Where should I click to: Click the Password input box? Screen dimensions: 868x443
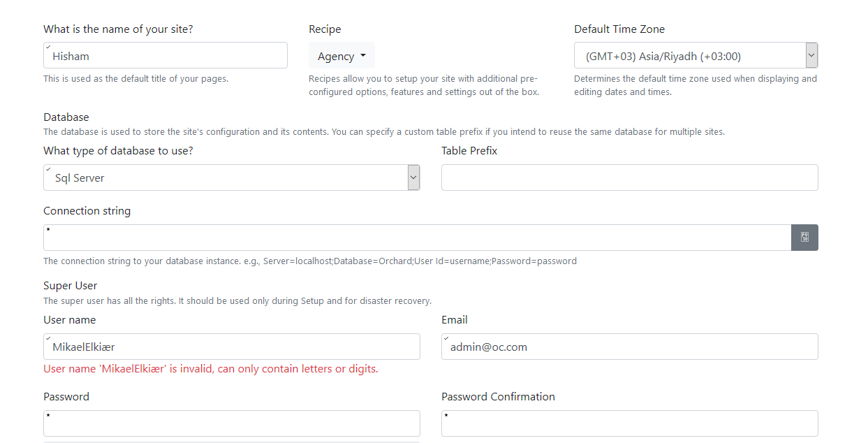(231, 423)
